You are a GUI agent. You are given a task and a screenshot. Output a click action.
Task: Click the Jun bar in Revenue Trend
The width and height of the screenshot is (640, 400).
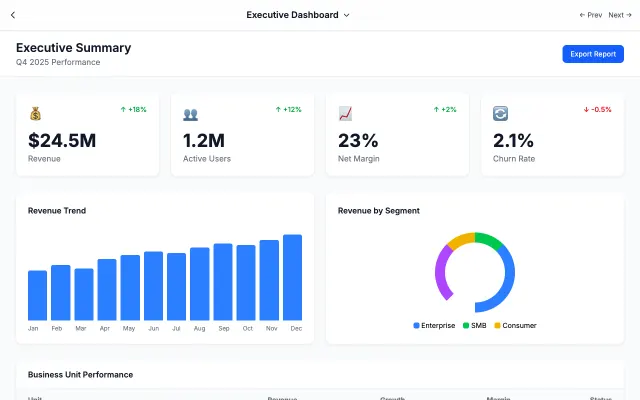153,286
